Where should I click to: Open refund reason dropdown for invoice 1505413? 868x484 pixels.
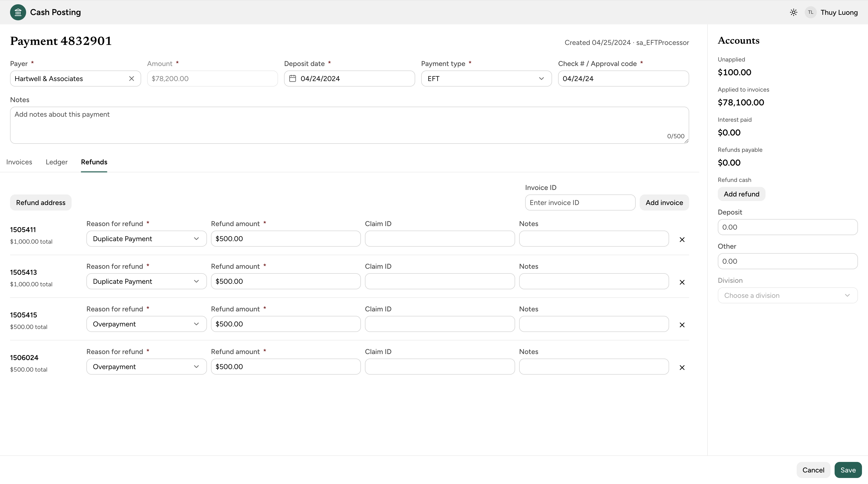click(146, 281)
